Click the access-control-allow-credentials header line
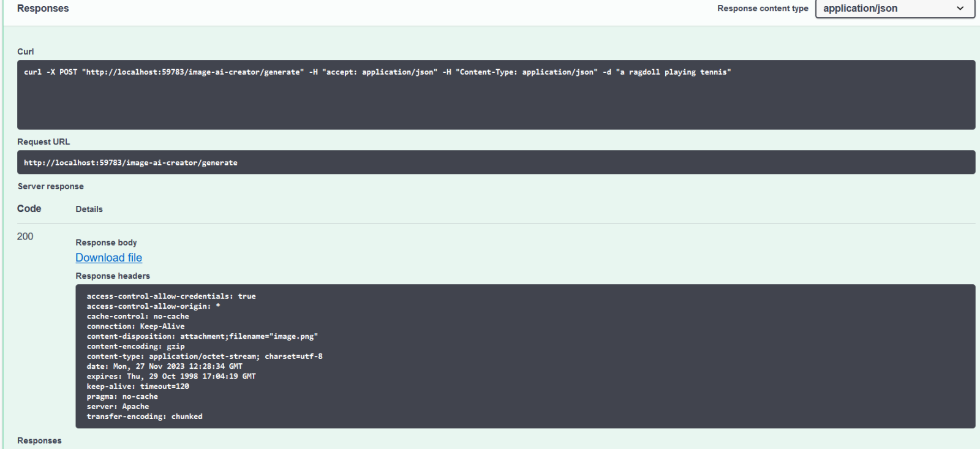Screen dimensions: 980x449 (x=171, y=296)
